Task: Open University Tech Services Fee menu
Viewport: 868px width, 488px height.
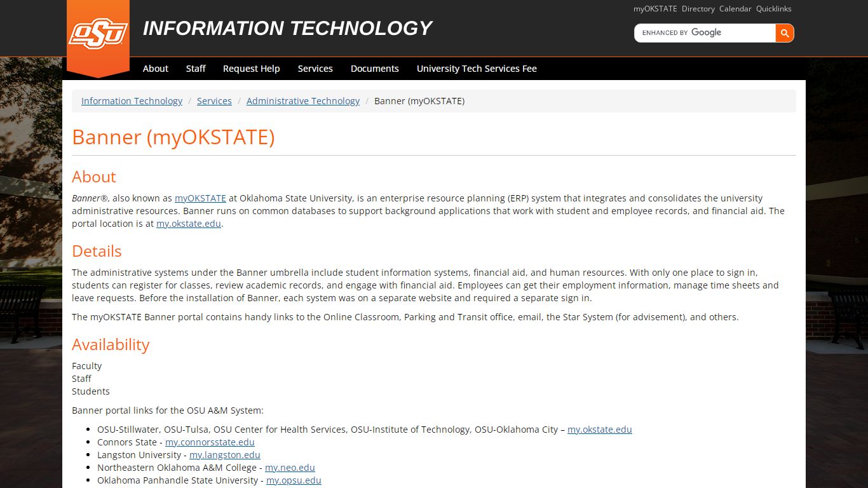Action: [x=477, y=69]
